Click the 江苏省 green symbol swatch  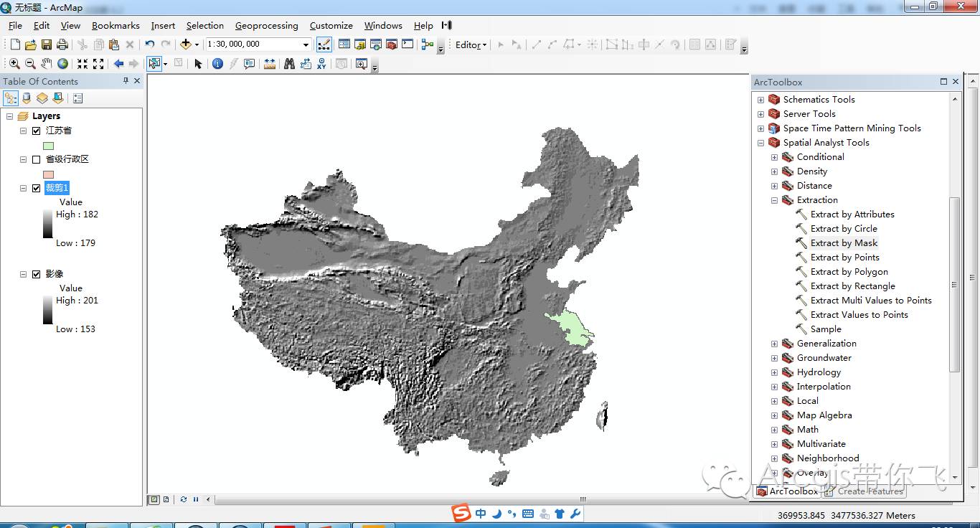point(48,146)
